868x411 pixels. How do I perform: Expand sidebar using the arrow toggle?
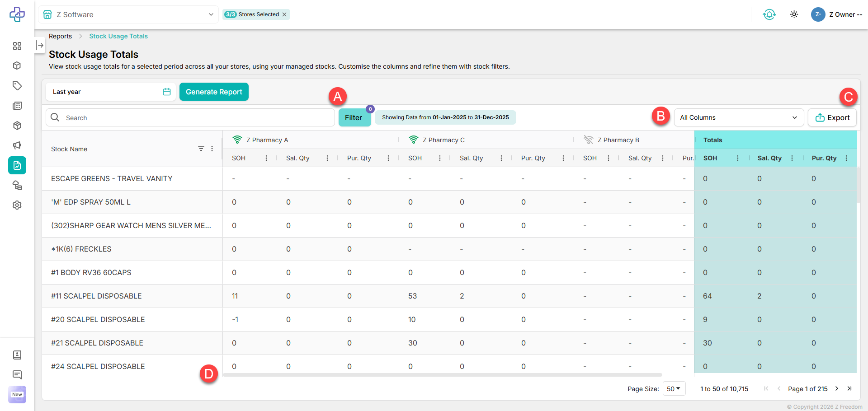[40, 45]
